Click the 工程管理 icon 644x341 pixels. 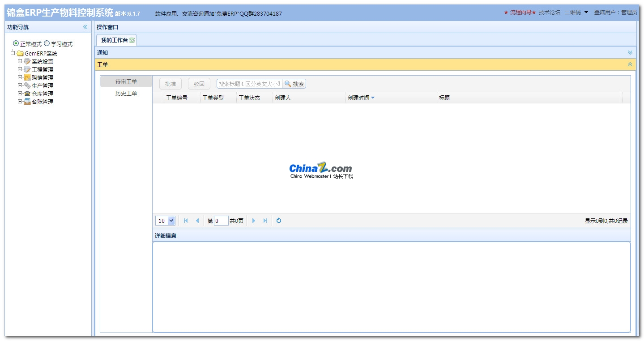click(27, 69)
